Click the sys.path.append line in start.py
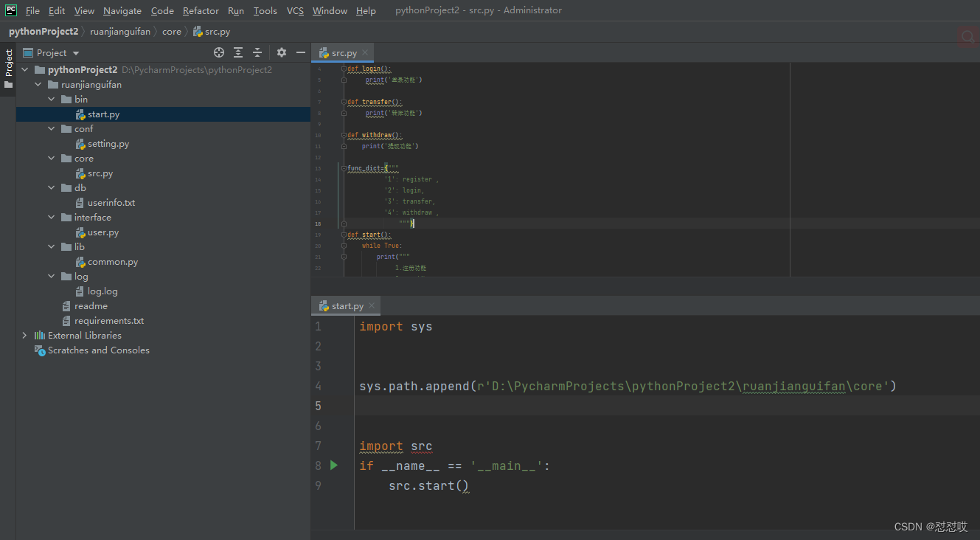Viewport: 980px width, 540px height. pos(628,386)
